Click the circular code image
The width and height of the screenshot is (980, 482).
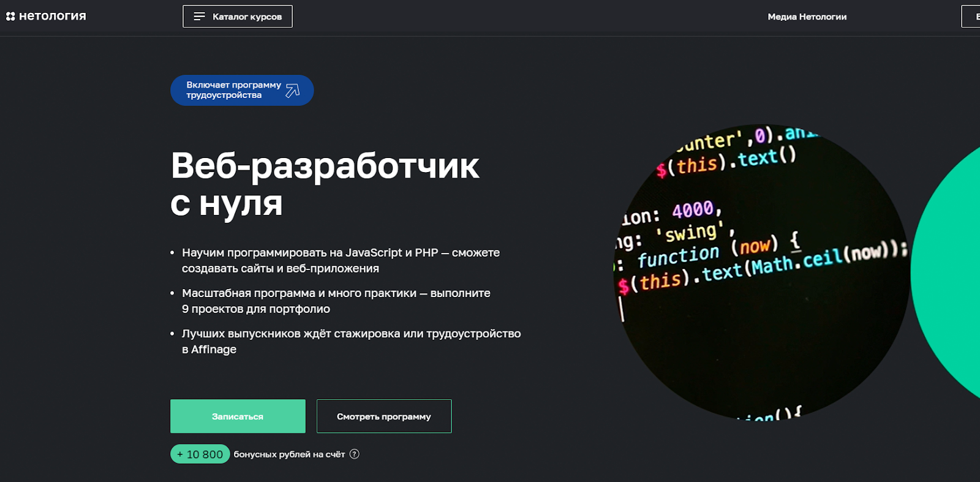click(x=761, y=272)
